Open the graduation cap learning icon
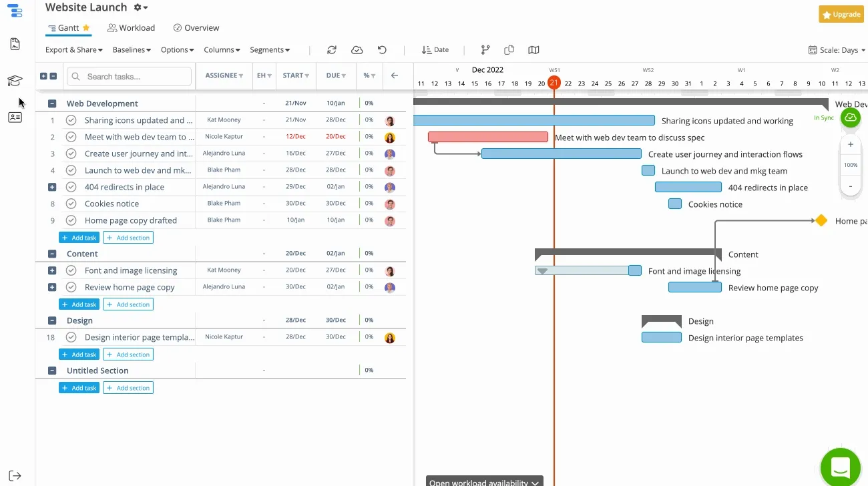 pos(15,81)
